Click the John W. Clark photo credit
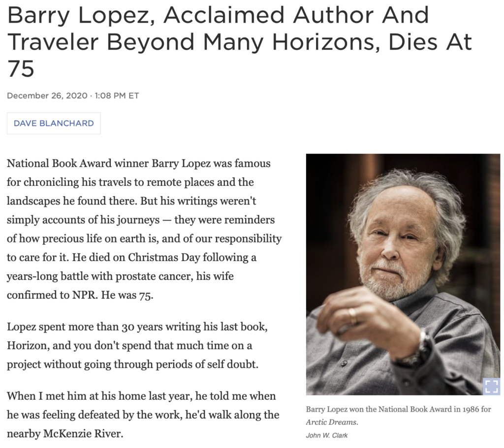The width and height of the screenshot is (504, 448). coord(327,435)
